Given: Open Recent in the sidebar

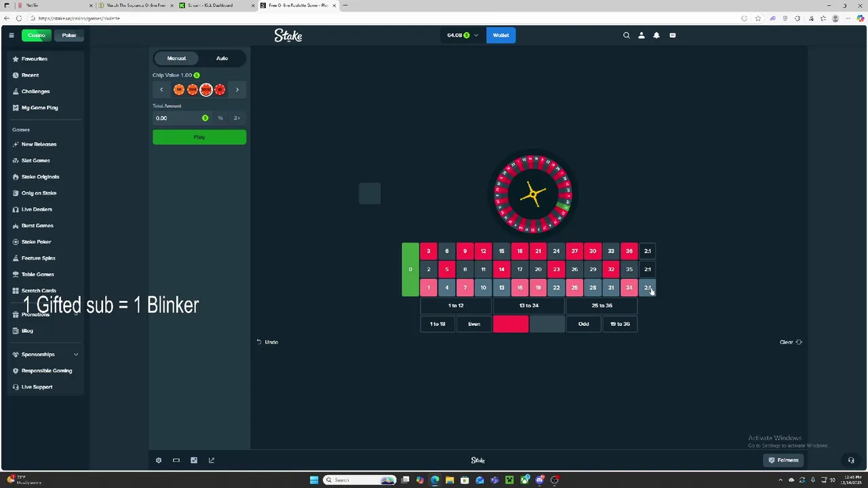Looking at the screenshot, I should 30,75.
